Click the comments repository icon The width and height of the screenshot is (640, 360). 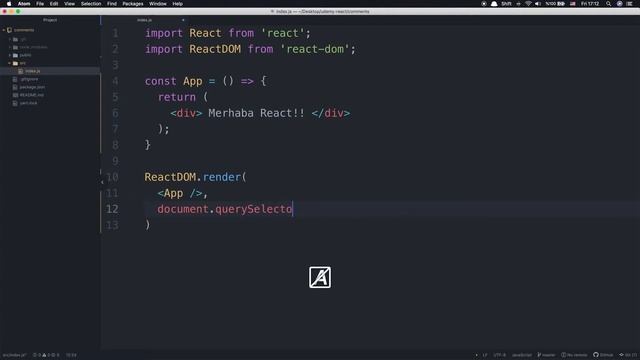9,30
